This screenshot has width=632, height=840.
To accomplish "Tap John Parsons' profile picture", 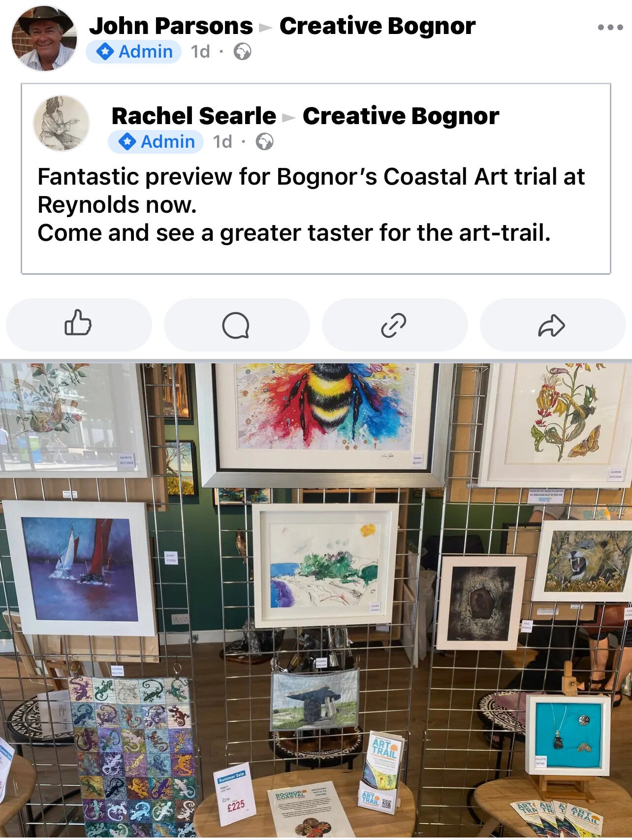I will click(45, 38).
